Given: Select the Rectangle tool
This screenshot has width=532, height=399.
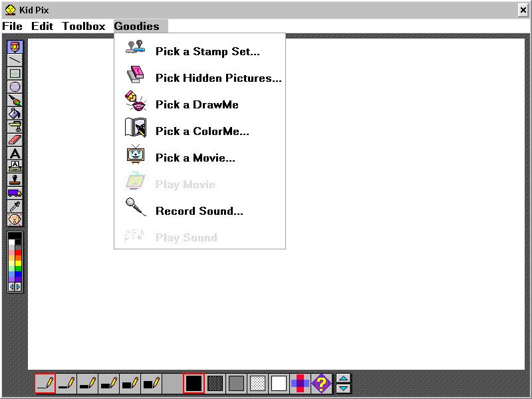Looking at the screenshot, I should (15, 73).
